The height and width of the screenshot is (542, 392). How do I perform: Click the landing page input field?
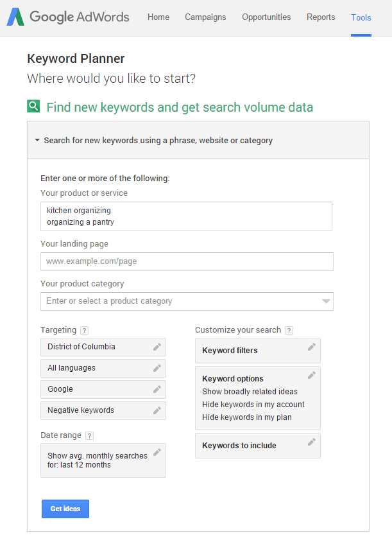tap(186, 261)
